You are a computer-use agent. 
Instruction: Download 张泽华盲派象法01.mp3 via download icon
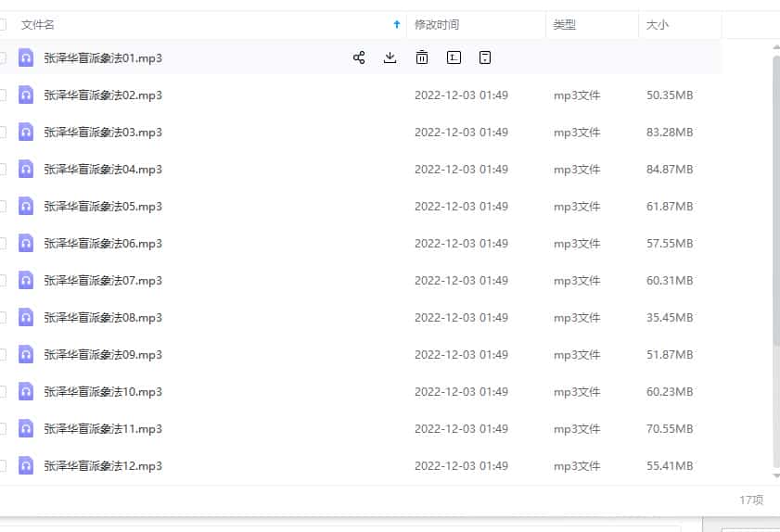tap(390, 57)
